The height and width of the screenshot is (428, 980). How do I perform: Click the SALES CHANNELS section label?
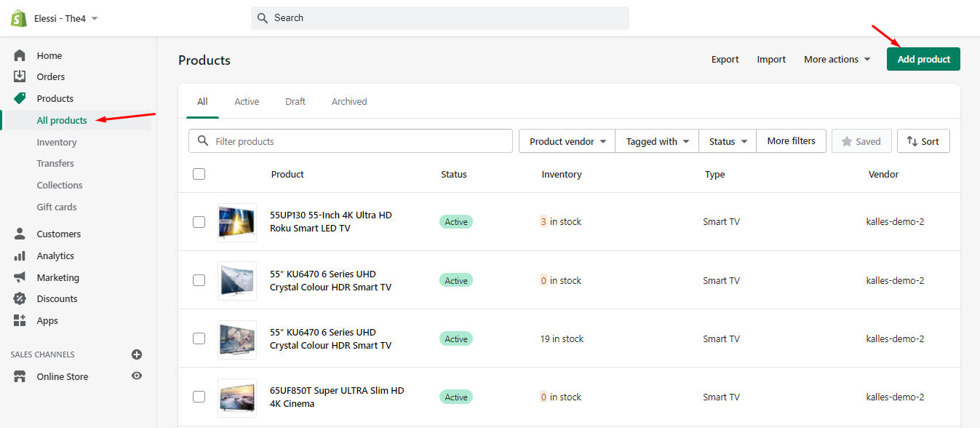point(43,354)
